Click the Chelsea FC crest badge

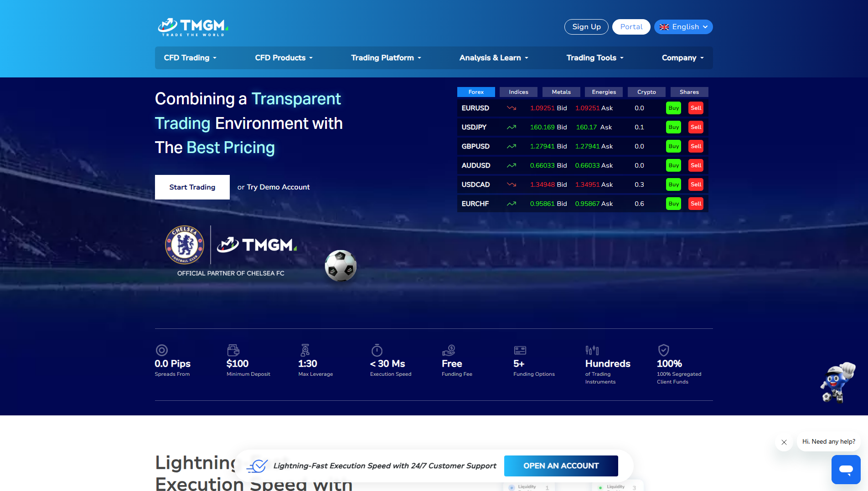(x=185, y=245)
